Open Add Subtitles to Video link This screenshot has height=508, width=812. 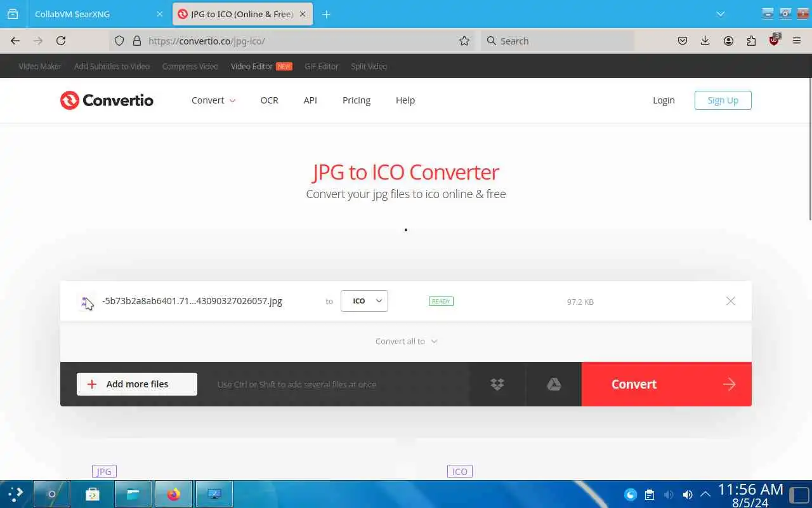112,66
